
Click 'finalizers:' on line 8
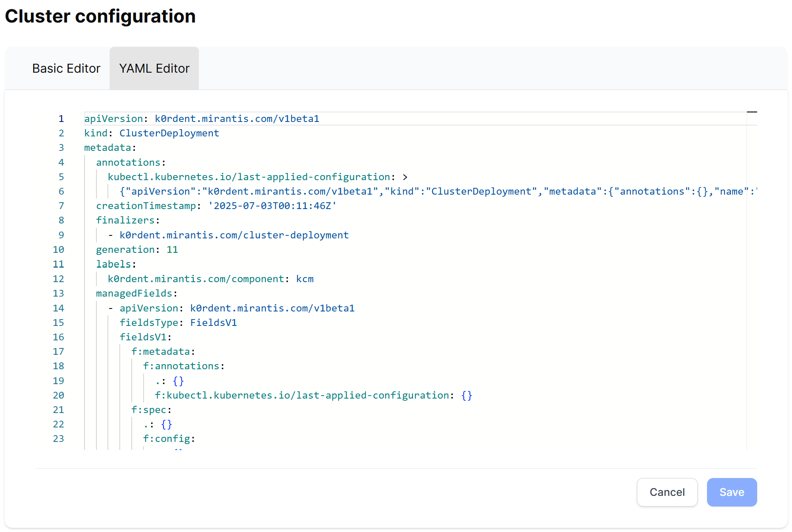click(x=128, y=220)
